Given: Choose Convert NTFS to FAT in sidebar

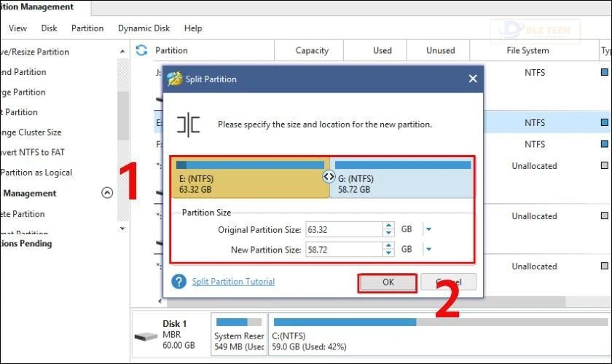Looking at the screenshot, I should [32, 152].
